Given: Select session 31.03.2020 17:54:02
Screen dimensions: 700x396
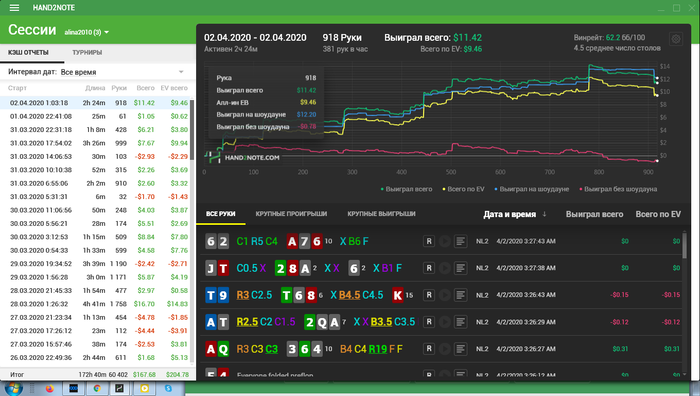Looking at the screenshot, I should point(95,143).
